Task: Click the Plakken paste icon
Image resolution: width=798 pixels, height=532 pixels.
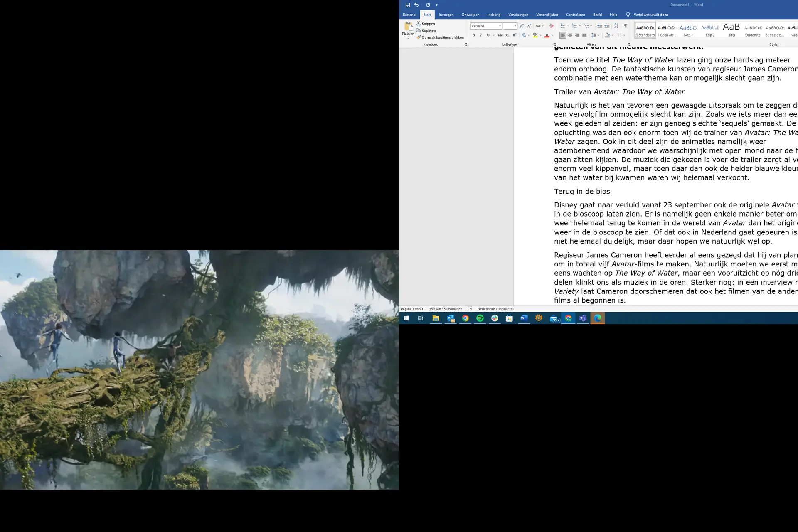Action: coord(408,26)
